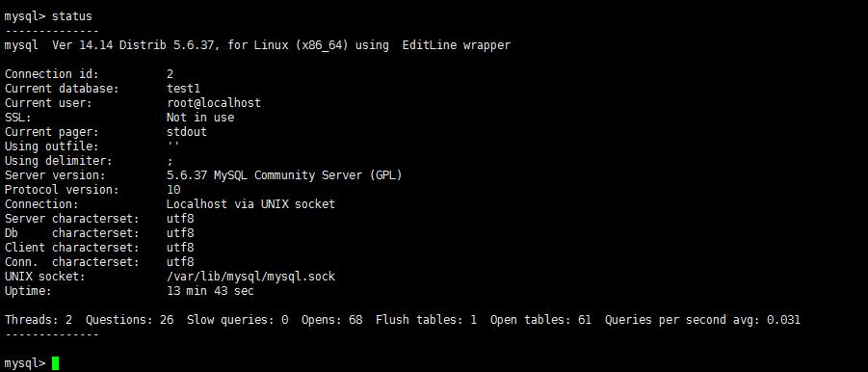Click the Connection id value '2'
The height and width of the screenshot is (372, 868).
(x=170, y=74)
